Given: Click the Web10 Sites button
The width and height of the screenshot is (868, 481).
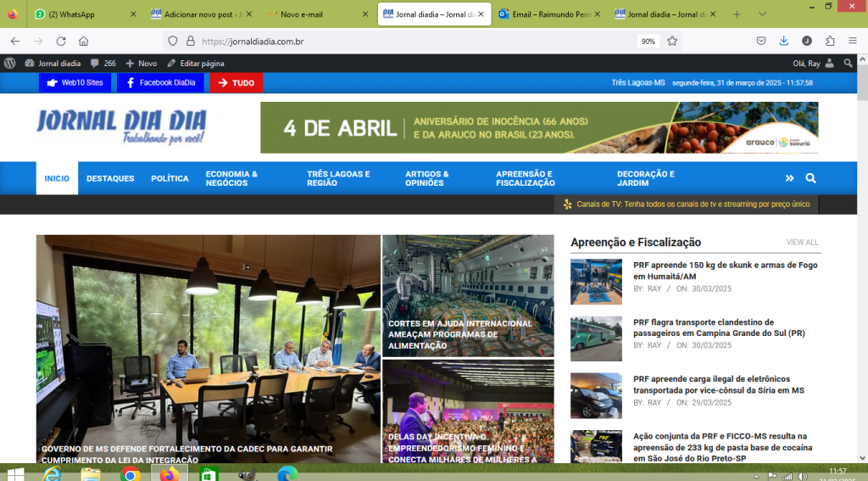Looking at the screenshot, I should click(x=75, y=82).
